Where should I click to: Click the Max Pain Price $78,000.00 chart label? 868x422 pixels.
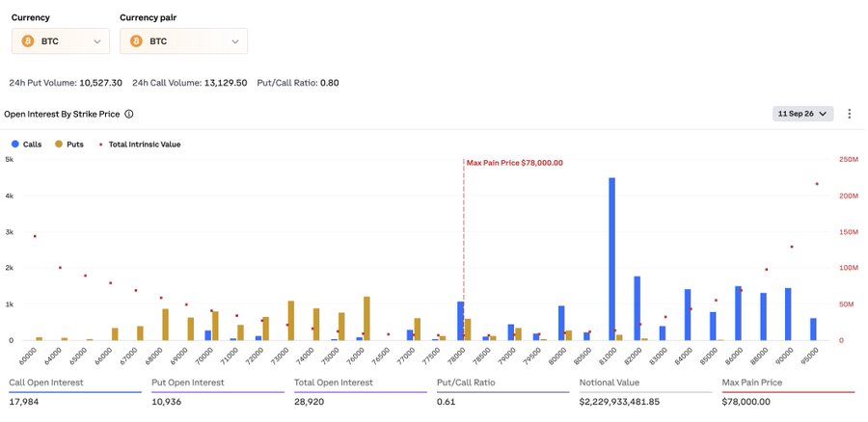[514, 163]
